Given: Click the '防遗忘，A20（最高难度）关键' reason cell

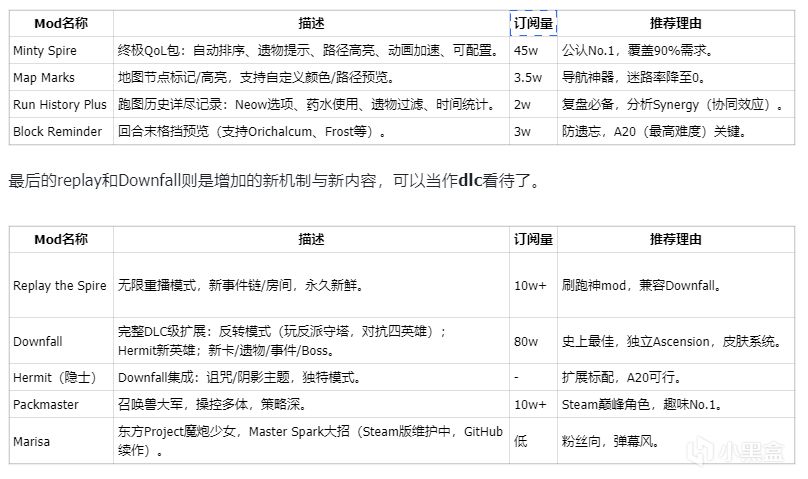Looking at the screenshot, I should pos(676,131).
